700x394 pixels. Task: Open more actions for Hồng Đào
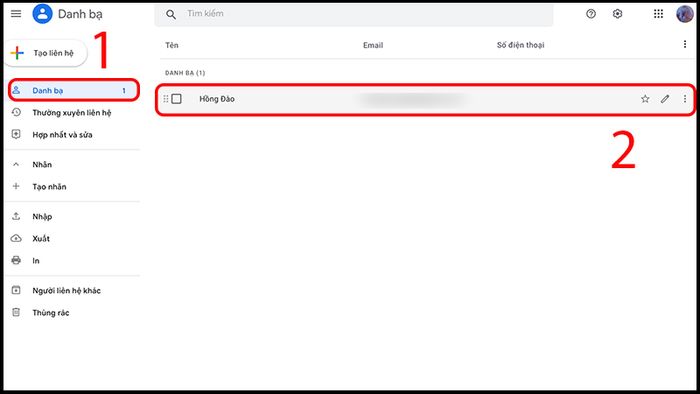tap(685, 99)
